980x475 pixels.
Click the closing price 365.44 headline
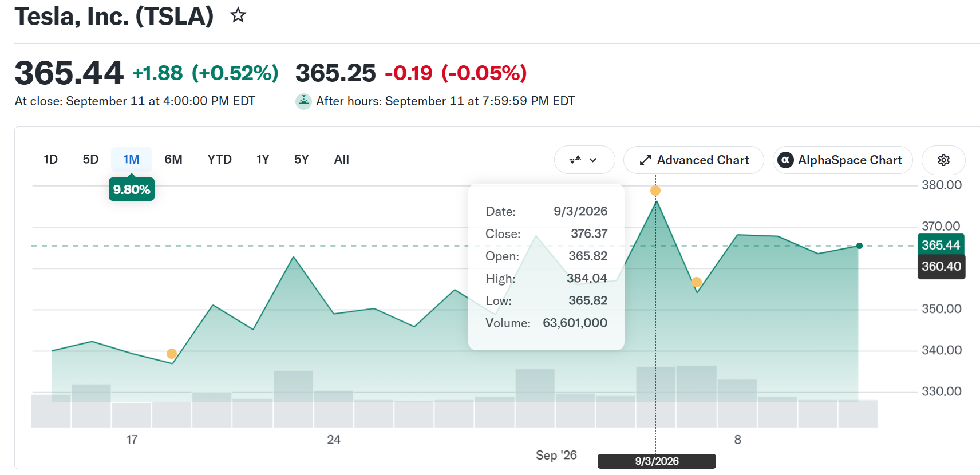(69, 73)
